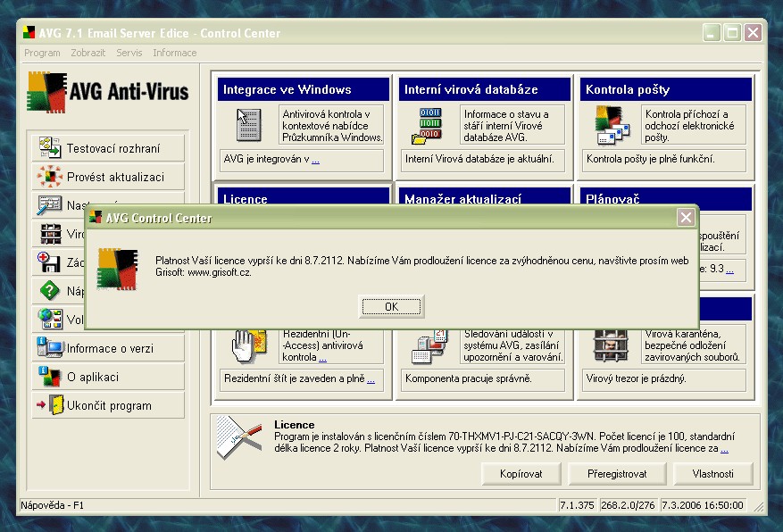Image resolution: width=783 pixels, height=532 pixels.
Task: Open the Zobrazit menu
Action: [x=88, y=53]
